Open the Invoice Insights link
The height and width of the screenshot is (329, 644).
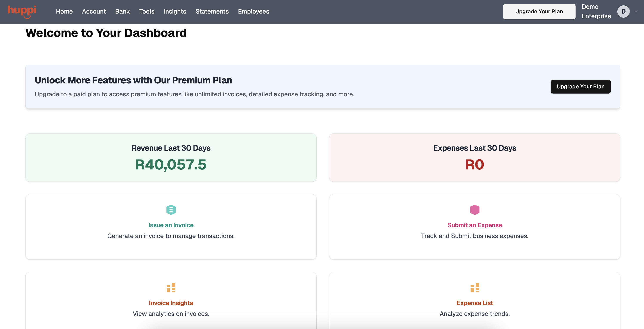(171, 303)
